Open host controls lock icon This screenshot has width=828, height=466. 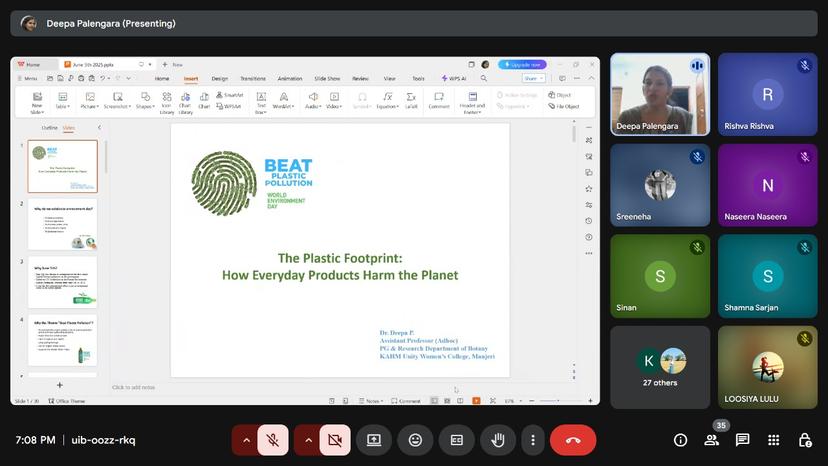tap(804, 440)
